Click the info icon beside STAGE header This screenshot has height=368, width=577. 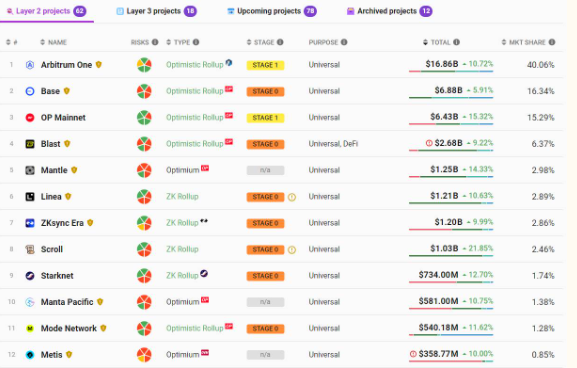(280, 42)
